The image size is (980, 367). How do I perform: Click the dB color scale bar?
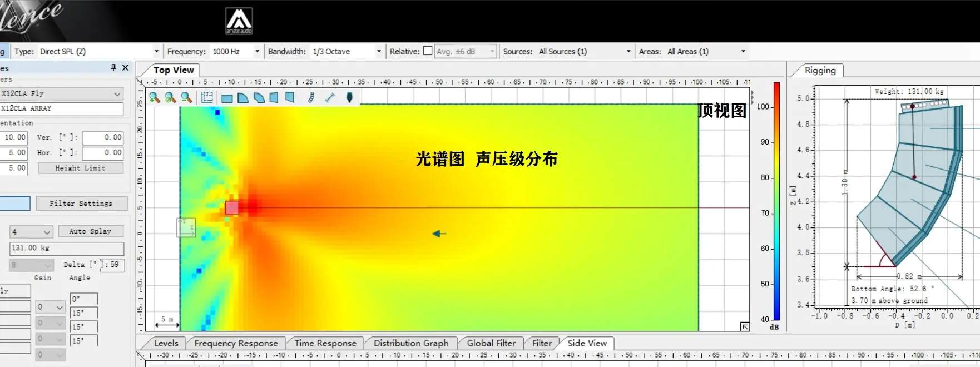pos(776,200)
